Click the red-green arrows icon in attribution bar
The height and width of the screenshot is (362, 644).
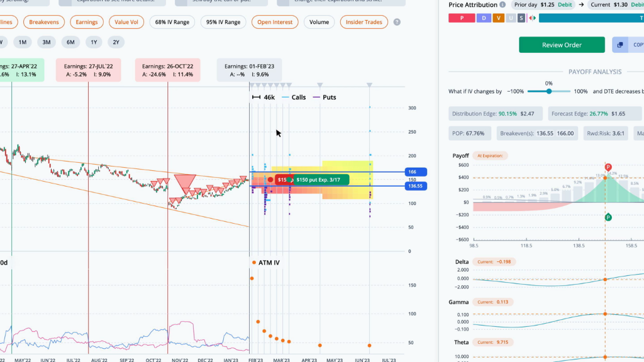pyautogui.click(x=533, y=18)
